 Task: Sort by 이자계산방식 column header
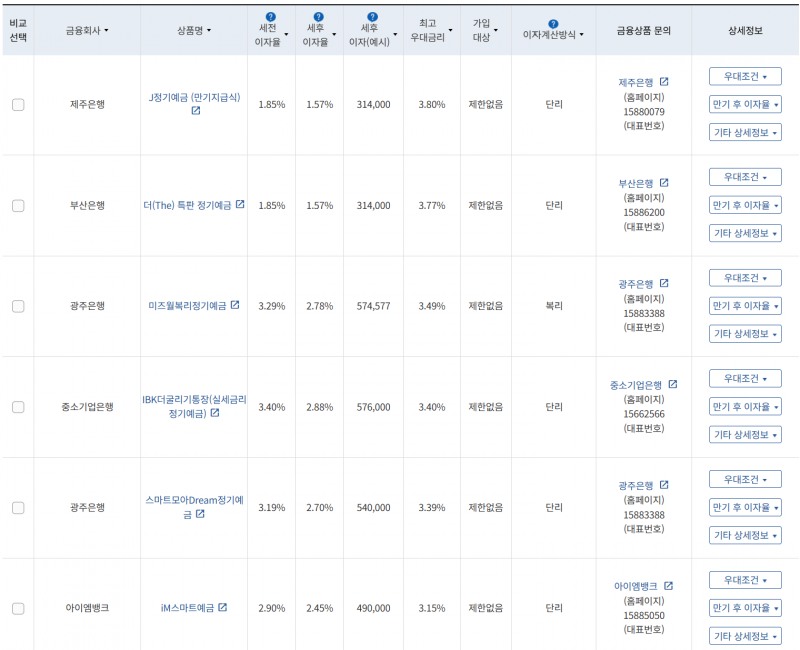tap(553, 35)
